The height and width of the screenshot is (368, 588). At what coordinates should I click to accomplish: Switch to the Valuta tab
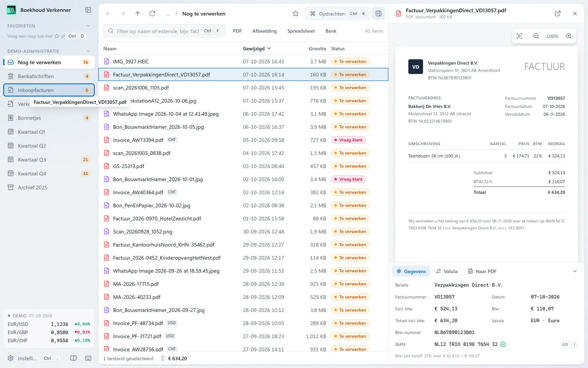click(447, 271)
